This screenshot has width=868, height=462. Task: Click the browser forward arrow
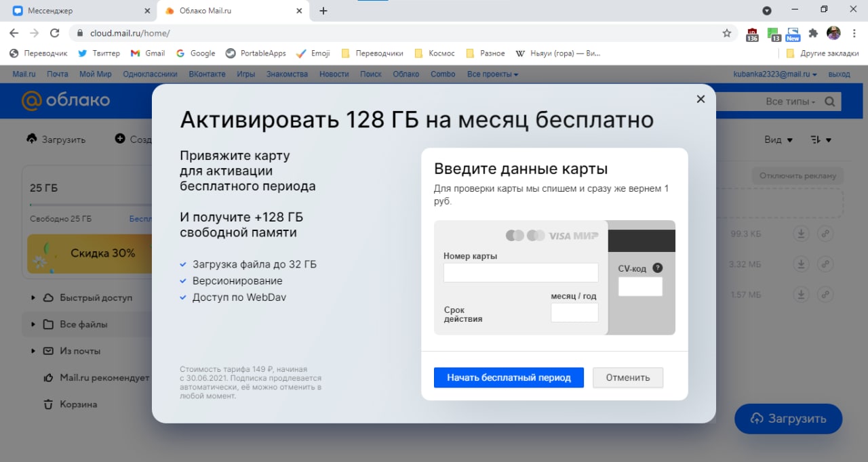point(35,33)
